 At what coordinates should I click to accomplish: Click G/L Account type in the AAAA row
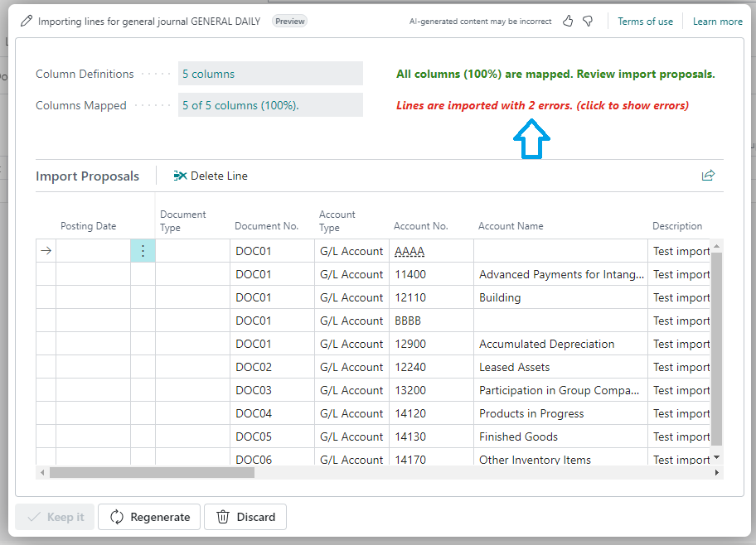tap(351, 251)
